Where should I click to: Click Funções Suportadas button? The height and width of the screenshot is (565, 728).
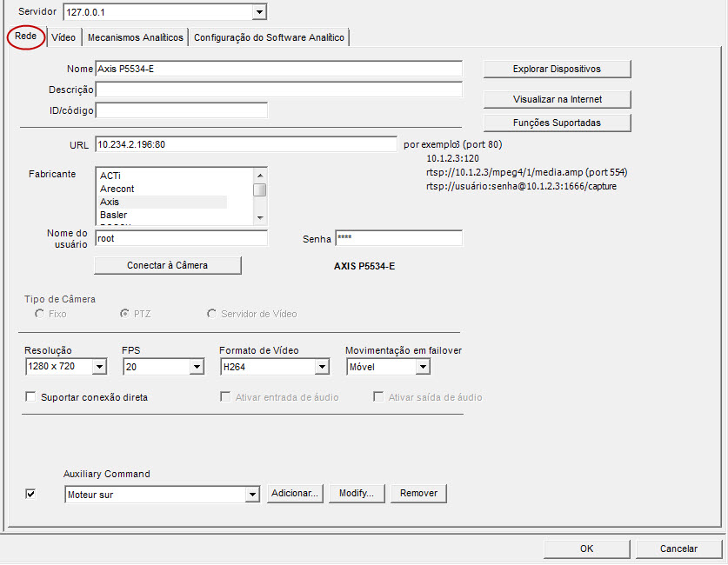pyautogui.click(x=557, y=123)
